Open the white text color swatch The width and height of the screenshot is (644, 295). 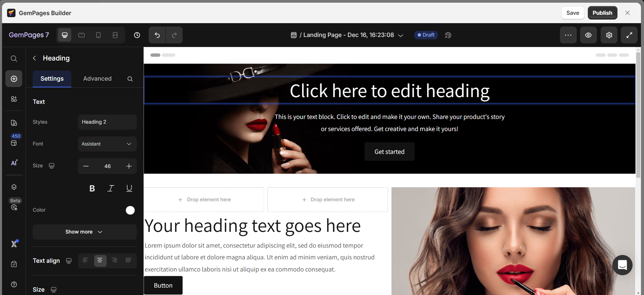point(130,210)
